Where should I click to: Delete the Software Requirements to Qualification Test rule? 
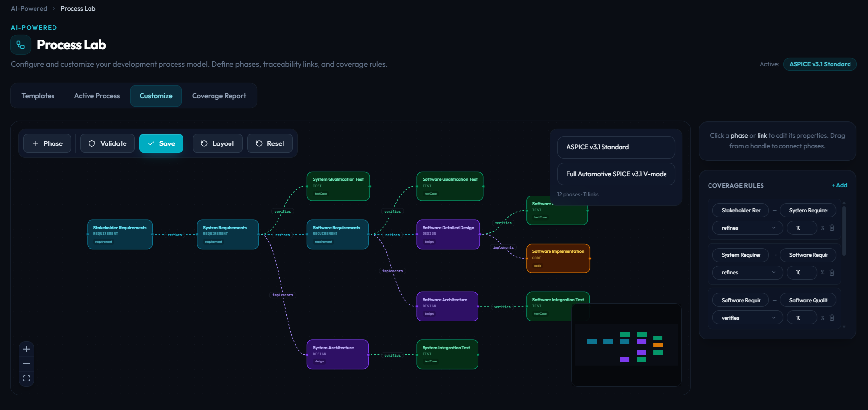point(832,318)
